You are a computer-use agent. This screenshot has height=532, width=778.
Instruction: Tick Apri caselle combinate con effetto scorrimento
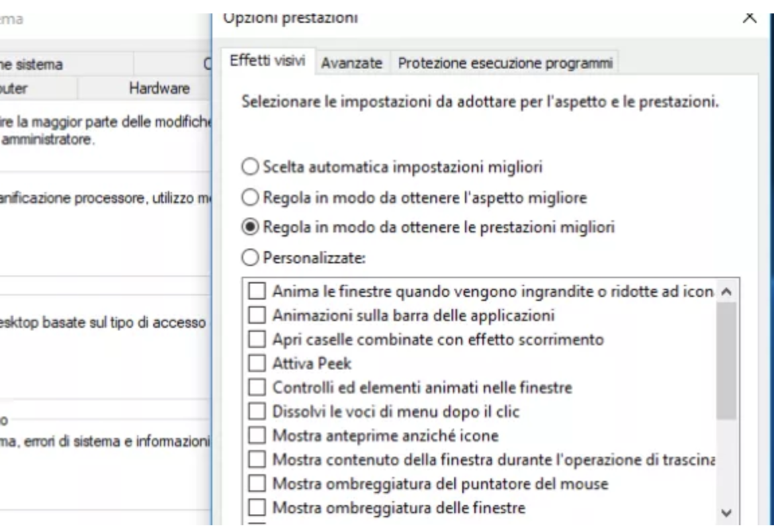[257, 339]
